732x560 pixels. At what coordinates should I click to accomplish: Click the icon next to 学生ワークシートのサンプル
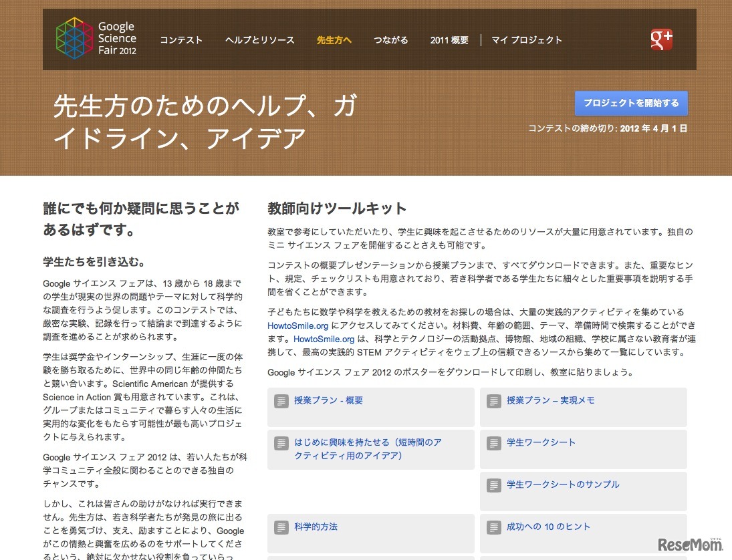493,484
